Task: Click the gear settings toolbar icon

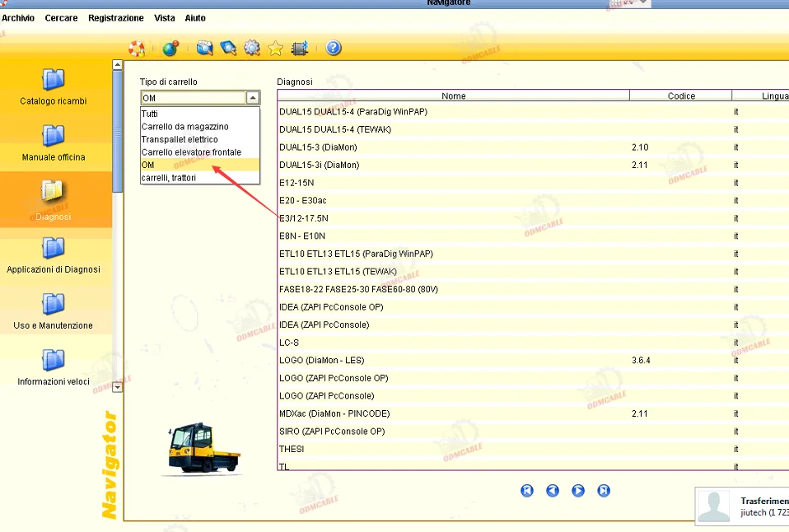Action: (x=252, y=49)
